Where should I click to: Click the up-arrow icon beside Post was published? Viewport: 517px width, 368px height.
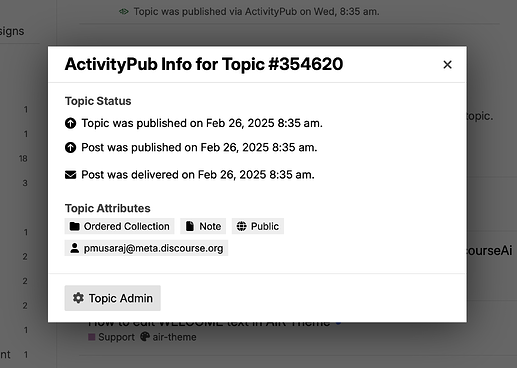(x=70, y=147)
